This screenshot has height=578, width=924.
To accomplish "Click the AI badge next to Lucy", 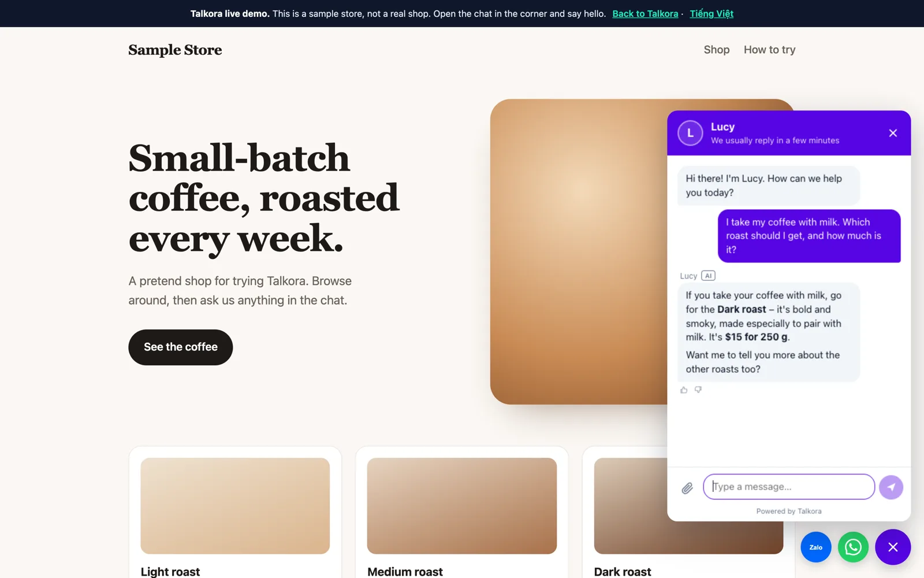I will coord(708,276).
